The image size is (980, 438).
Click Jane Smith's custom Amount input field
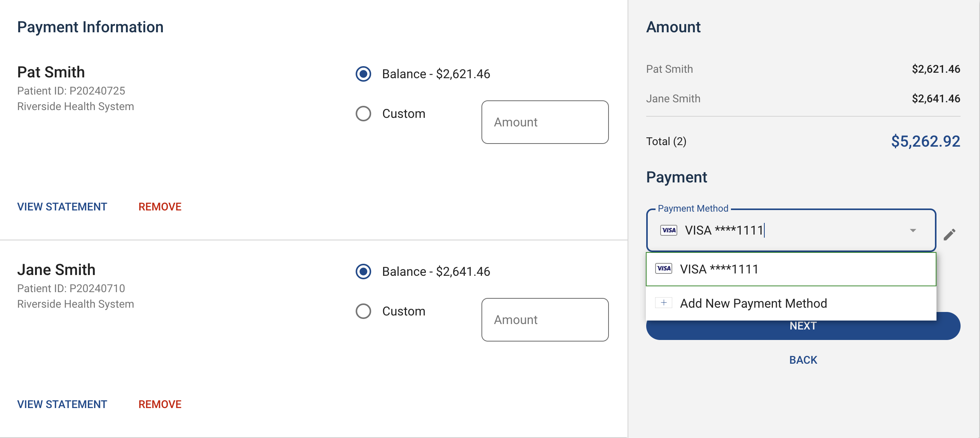point(545,319)
